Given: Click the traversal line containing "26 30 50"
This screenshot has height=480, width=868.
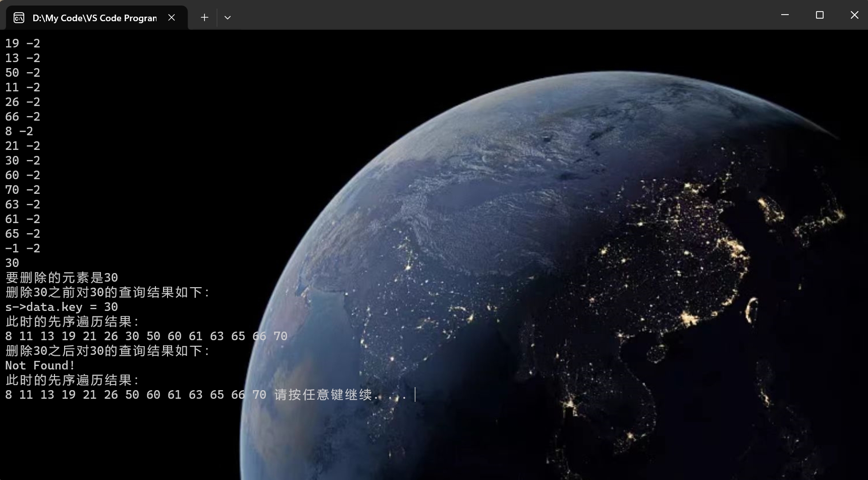Looking at the screenshot, I should click(x=146, y=336).
